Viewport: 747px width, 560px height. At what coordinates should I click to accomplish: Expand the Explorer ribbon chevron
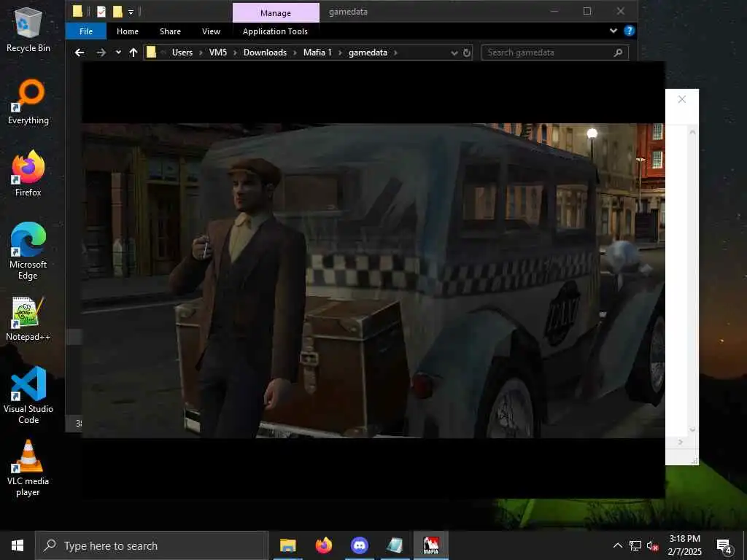click(613, 31)
